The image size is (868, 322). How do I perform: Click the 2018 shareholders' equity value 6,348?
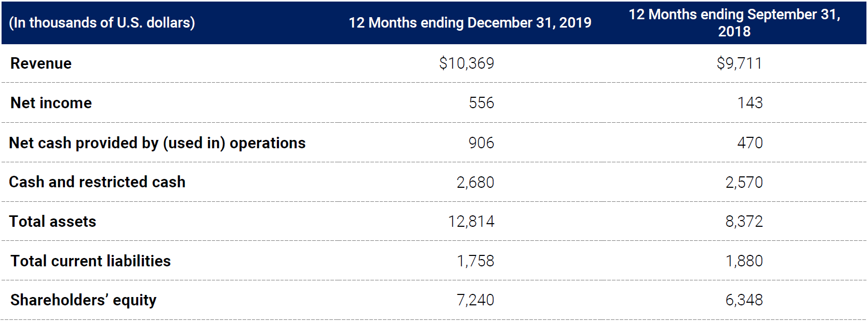click(x=744, y=300)
